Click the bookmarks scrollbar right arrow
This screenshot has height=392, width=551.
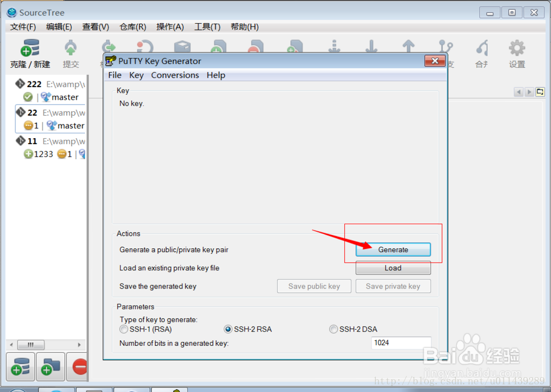click(x=79, y=345)
